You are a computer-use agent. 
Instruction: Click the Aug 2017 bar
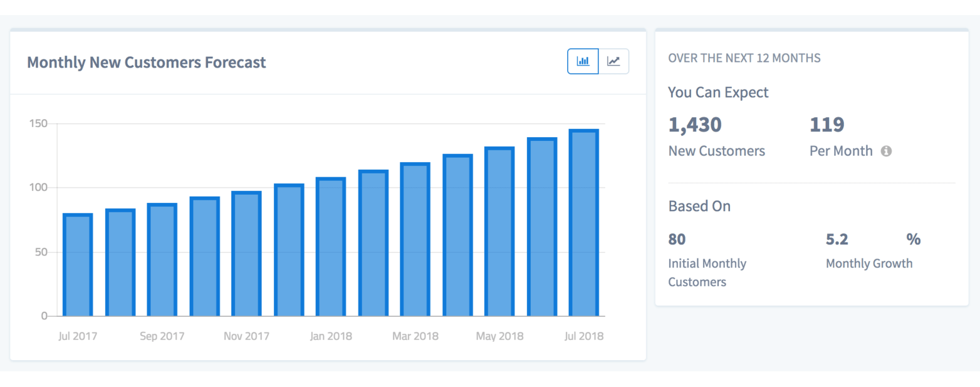(x=120, y=262)
